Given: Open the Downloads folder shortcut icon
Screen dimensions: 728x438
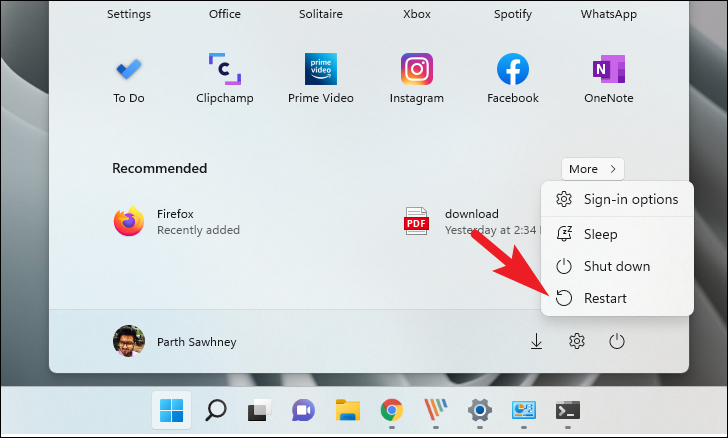Looking at the screenshot, I should pyautogui.click(x=536, y=341).
